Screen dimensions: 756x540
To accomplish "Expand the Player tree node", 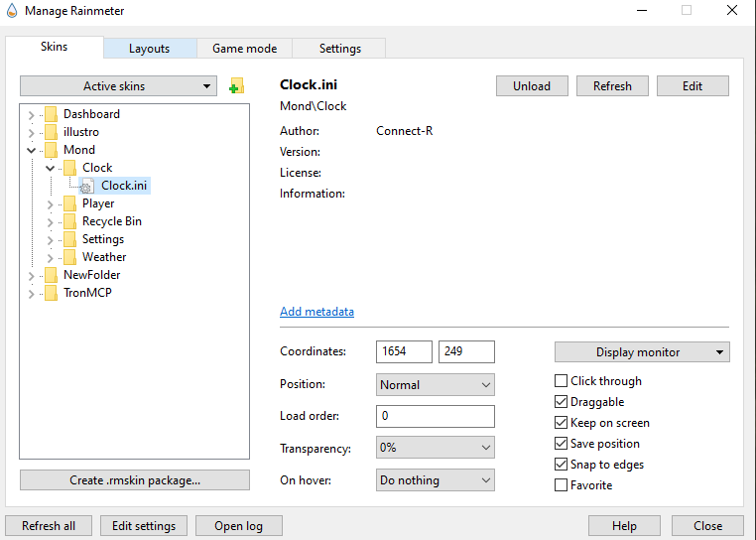I will click(51, 204).
